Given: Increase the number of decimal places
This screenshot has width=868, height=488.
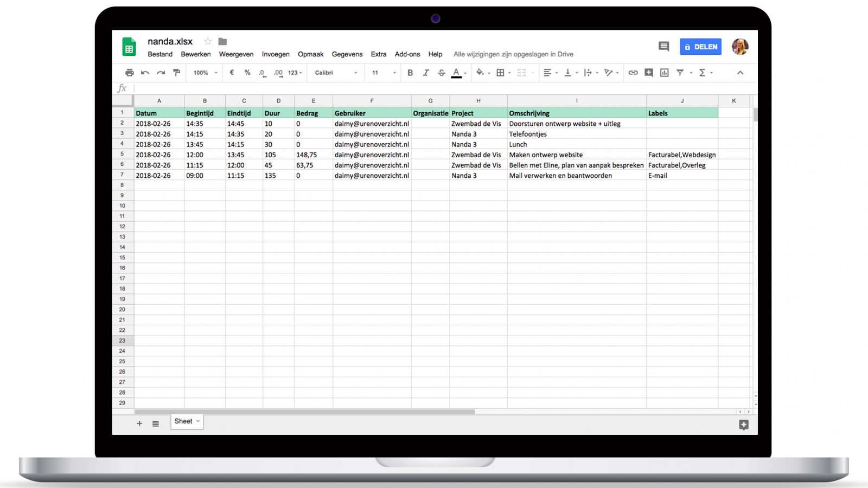Looking at the screenshot, I should [x=278, y=73].
